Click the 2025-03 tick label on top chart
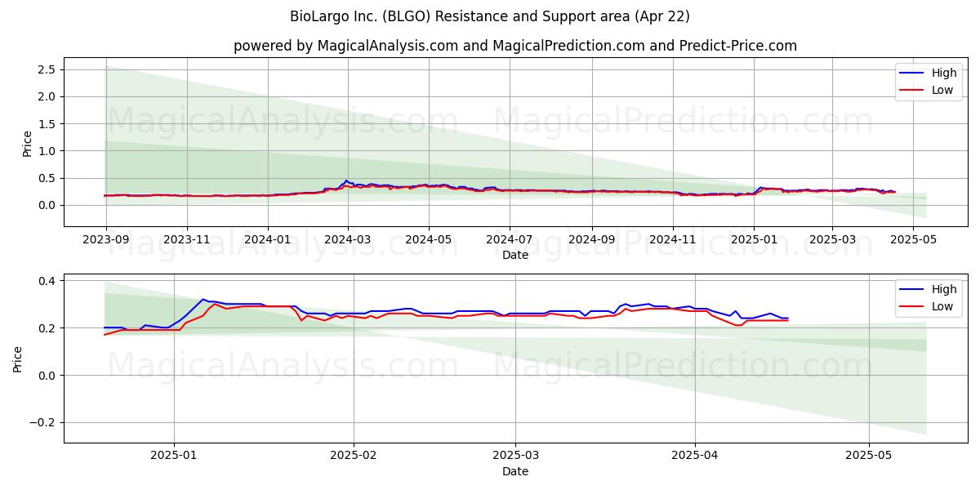 pos(832,239)
